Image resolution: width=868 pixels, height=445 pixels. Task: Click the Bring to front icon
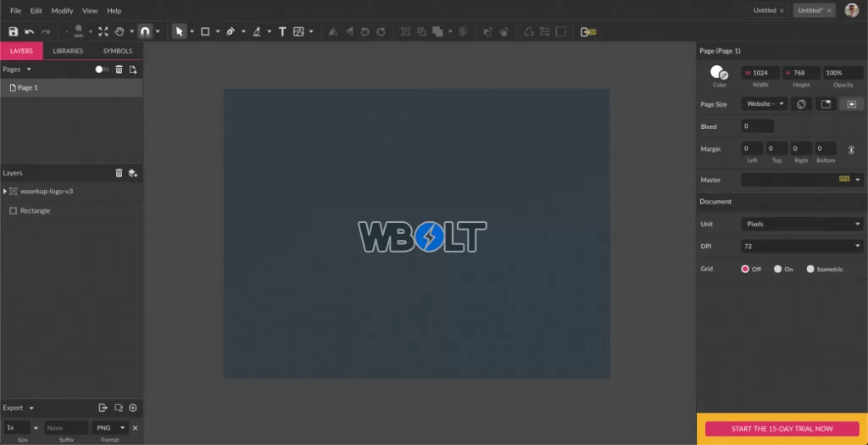pos(487,31)
